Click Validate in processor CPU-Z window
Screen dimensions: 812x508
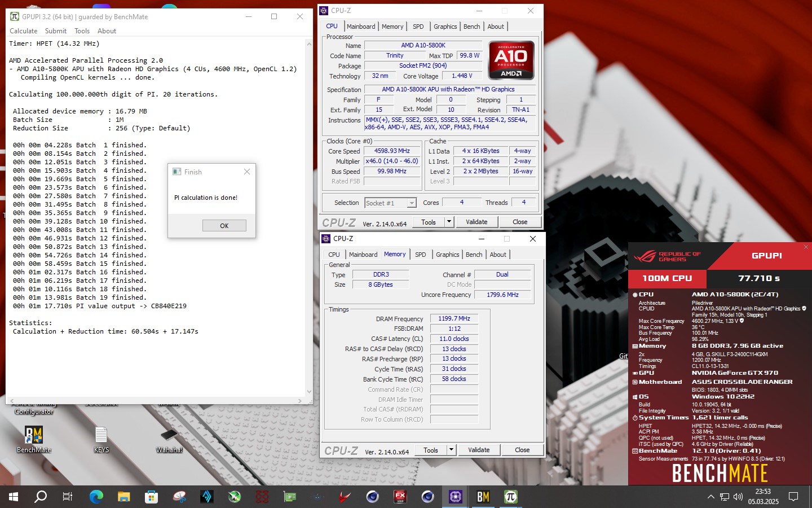pyautogui.click(x=476, y=222)
